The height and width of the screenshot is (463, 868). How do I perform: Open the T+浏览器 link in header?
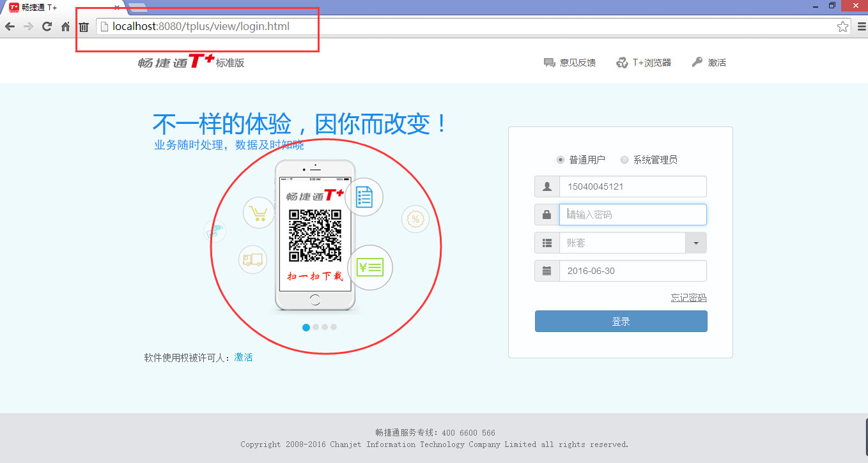click(644, 63)
